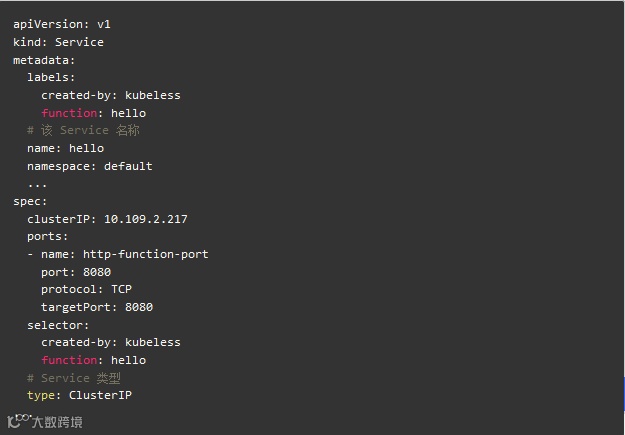Click the selector: key

[58, 325]
